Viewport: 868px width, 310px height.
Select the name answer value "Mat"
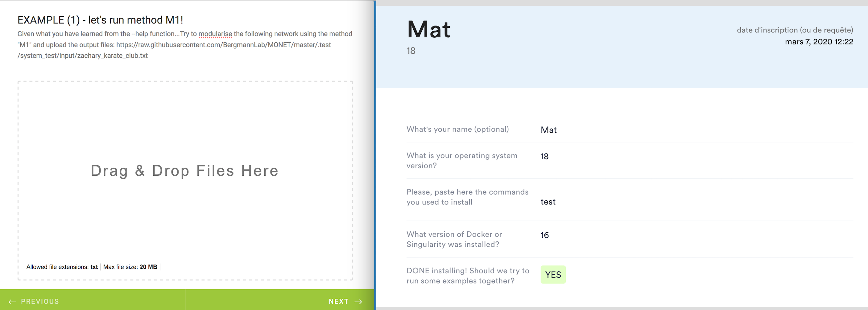[x=548, y=130]
